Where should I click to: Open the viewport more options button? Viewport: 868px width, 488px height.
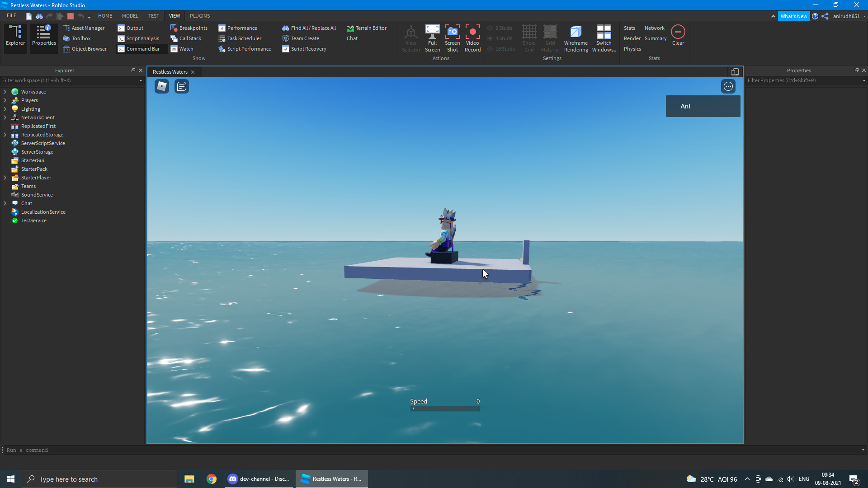(728, 86)
